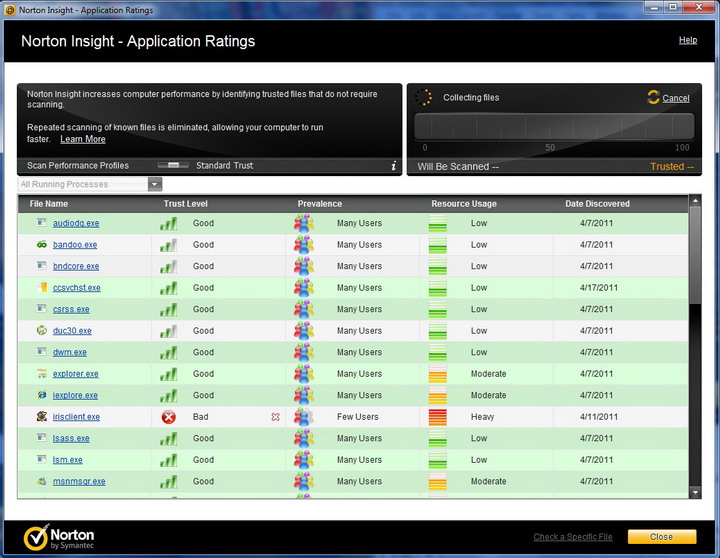720x558 pixels.
Task: Click the duc30.exe application icon
Action: (x=42, y=330)
